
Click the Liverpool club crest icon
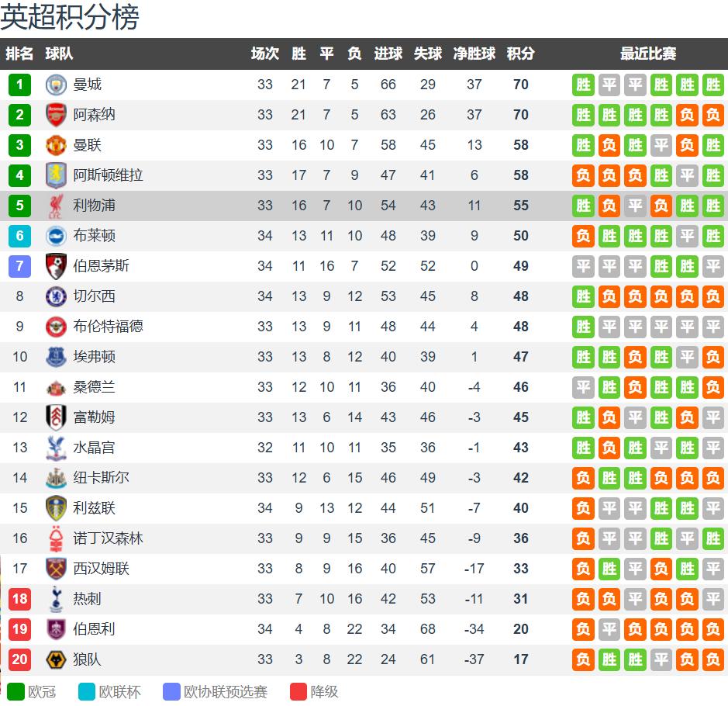[x=56, y=206]
